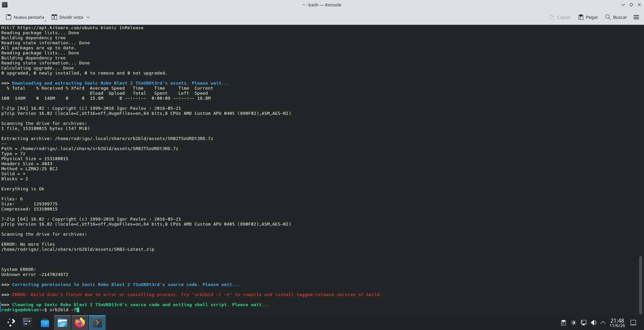This screenshot has height=330, width=644.
Task: Open a new tab with Nueva pestaña
Action: click(x=25, y=17)
